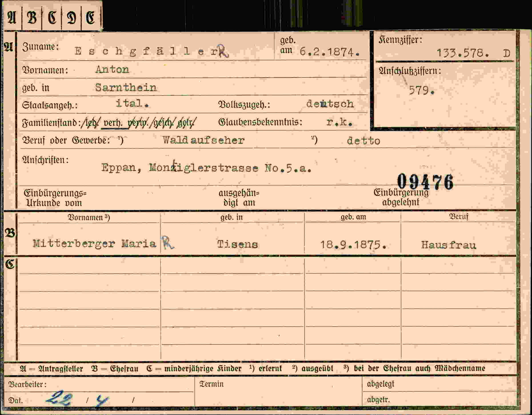
Task: Click the birthplace 'Sarnthein'
Action: 126,88
